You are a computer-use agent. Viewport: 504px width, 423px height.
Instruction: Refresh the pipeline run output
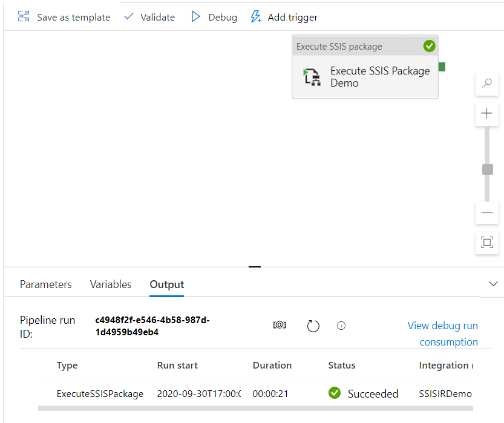click(x=313, y=326)
